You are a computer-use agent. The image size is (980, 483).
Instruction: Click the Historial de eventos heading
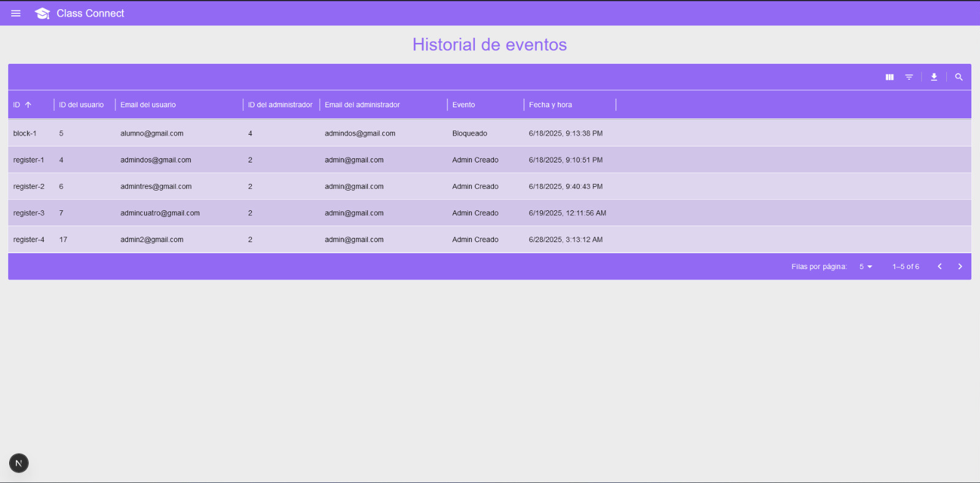[490, 45]
